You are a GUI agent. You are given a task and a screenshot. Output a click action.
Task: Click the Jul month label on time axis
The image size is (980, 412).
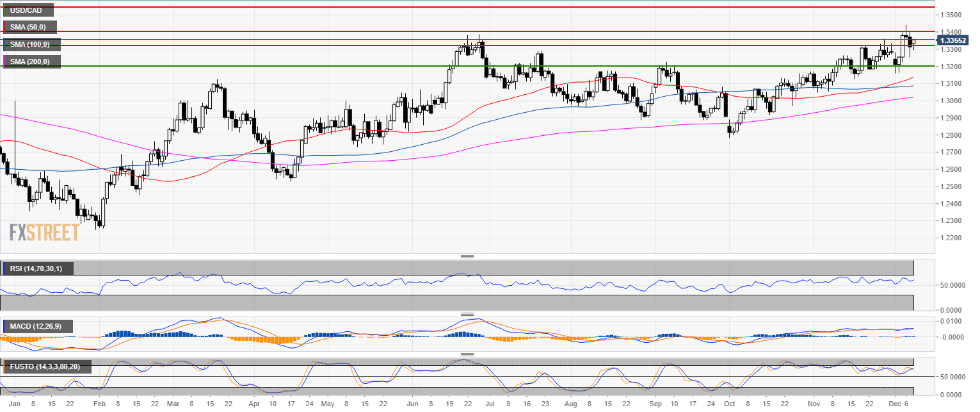click(490, 405)
